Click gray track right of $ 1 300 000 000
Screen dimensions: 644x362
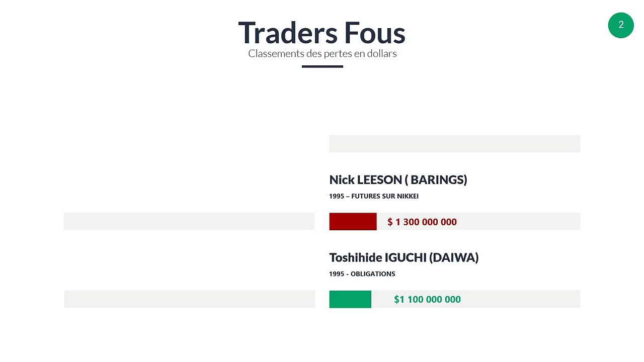[519, 221]
